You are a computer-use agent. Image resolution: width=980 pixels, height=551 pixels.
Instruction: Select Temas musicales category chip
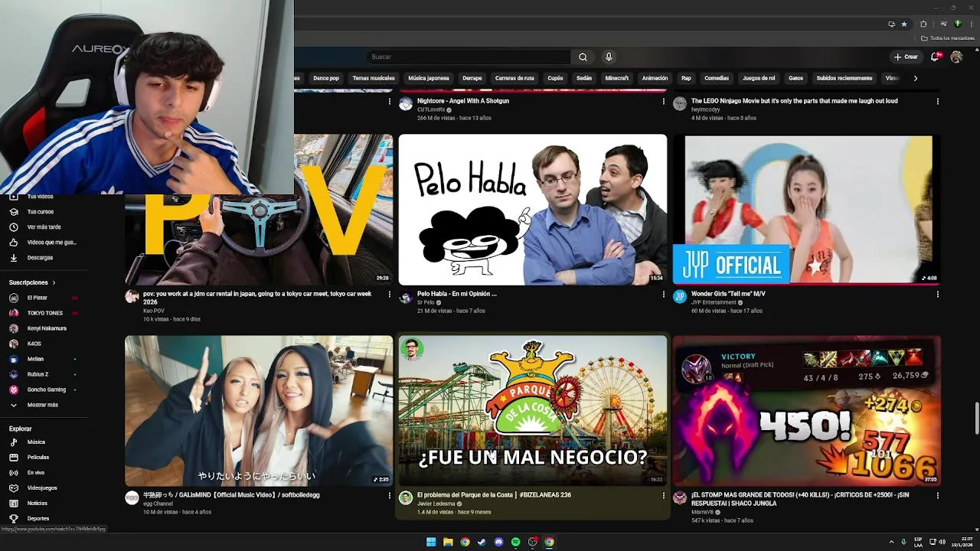[374, 78]
